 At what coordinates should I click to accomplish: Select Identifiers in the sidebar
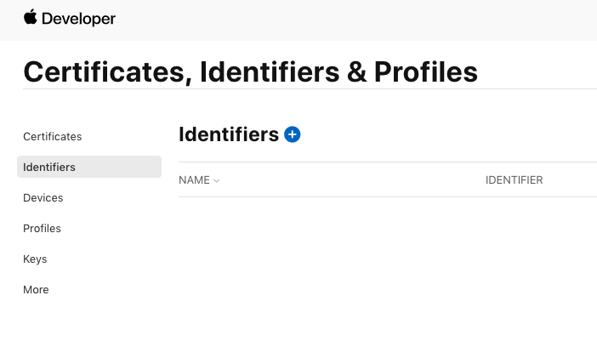coord(49,167)
